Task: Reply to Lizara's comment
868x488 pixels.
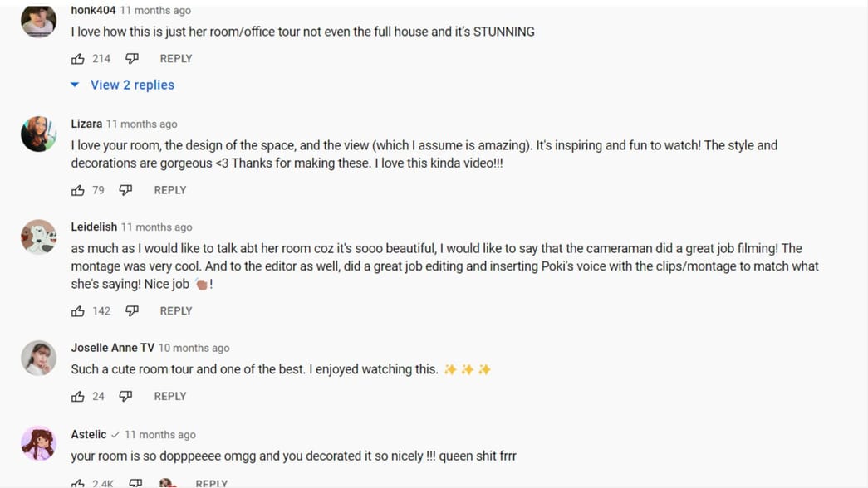Action: (x=170, y=190)
